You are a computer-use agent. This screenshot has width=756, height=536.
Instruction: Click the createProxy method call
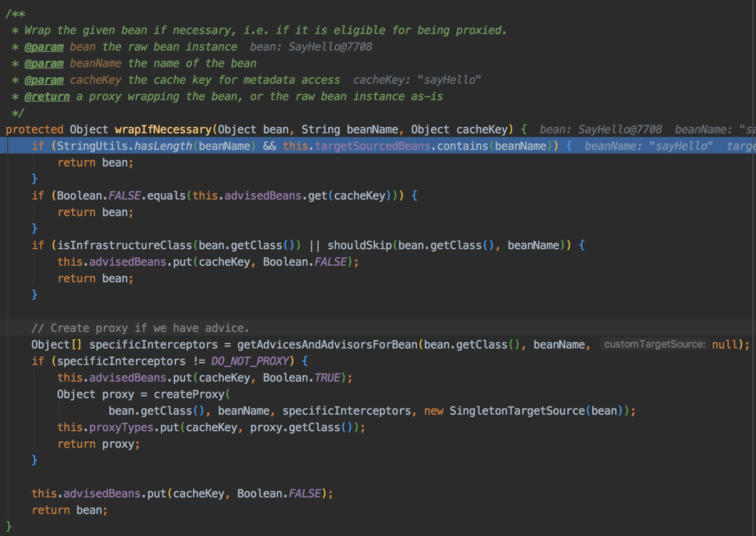[189, 394]
